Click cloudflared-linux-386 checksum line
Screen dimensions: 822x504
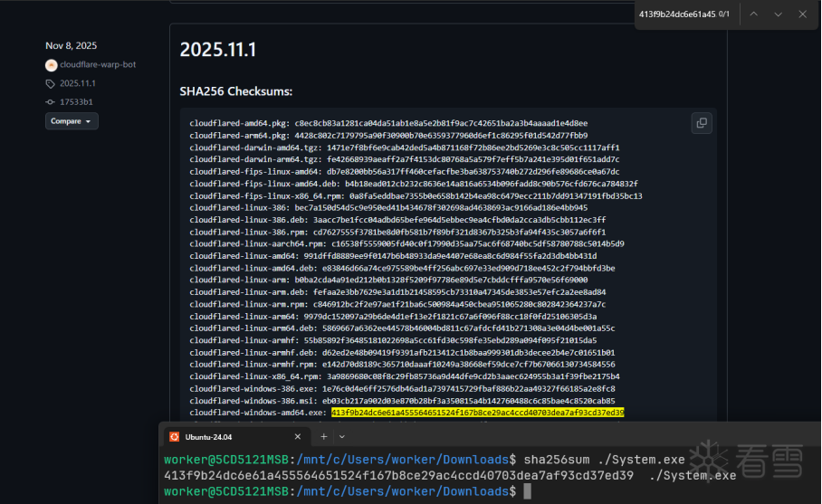coord(388,208)
